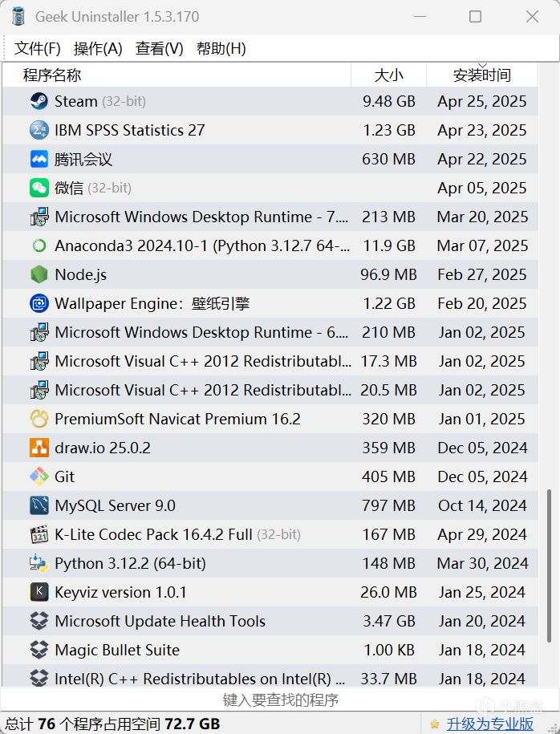The height and width of the screenshot is (734, 560).
Task: Click the vertical scrollbar thumb
Action: tap(550, 558)
